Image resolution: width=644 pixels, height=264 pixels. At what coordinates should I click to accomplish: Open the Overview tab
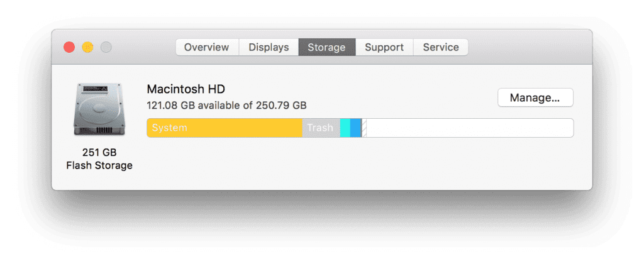[x=208, y=47]
